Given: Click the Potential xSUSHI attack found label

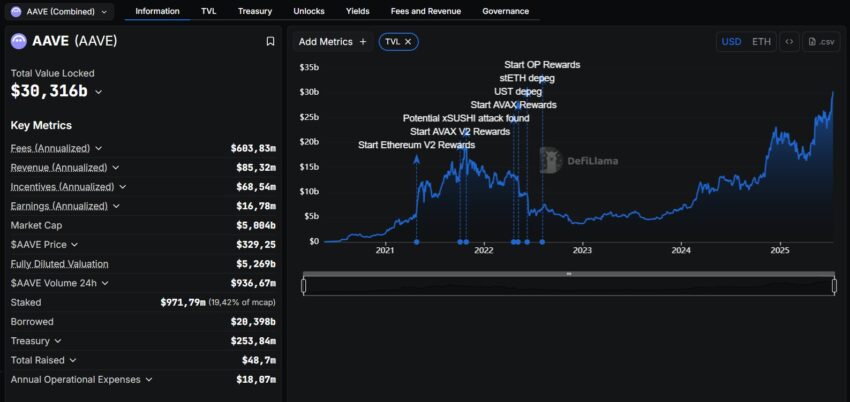Looking at the screenshot, I should tap(466, 118).
